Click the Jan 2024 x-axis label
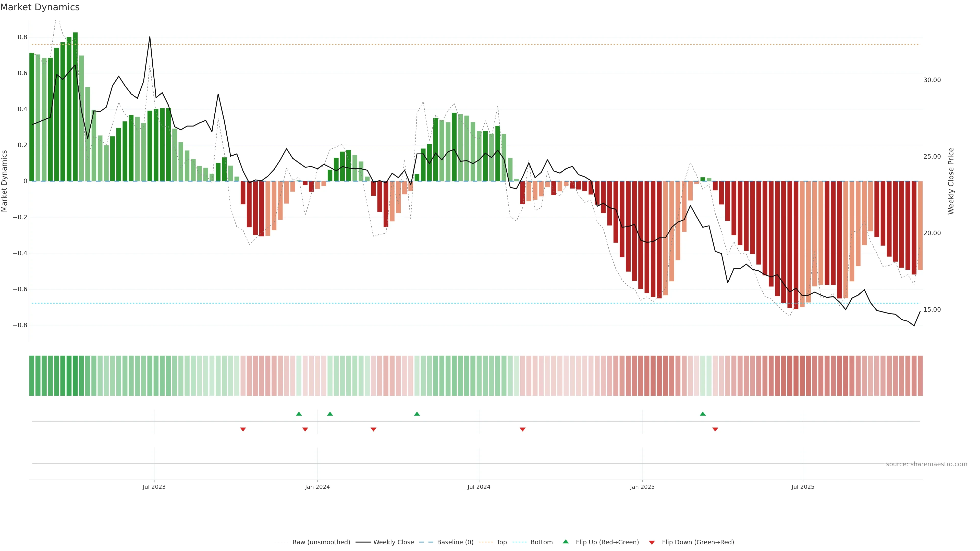The height and width of the screenshot is (551, 980). 317,487
